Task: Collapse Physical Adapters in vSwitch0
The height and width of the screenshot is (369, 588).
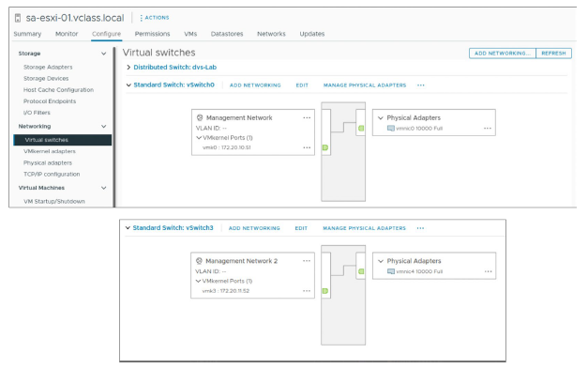Action: pos(381,118)
